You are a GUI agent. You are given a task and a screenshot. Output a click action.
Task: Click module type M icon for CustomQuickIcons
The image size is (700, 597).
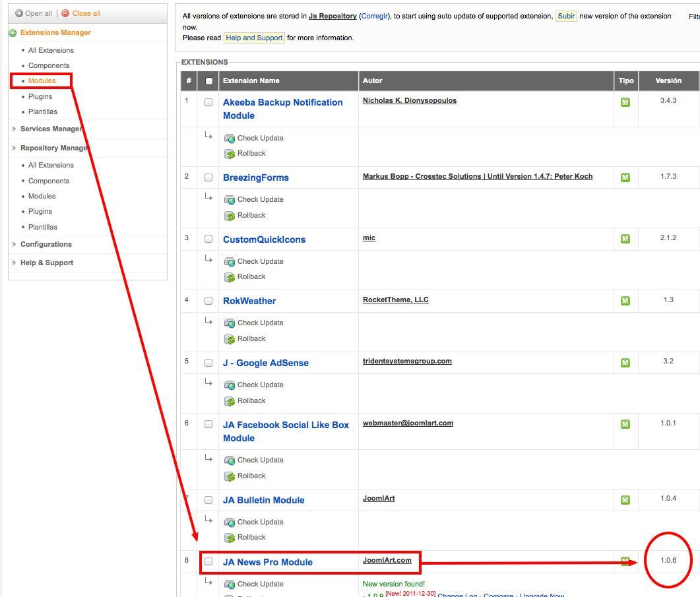[625, 239]
